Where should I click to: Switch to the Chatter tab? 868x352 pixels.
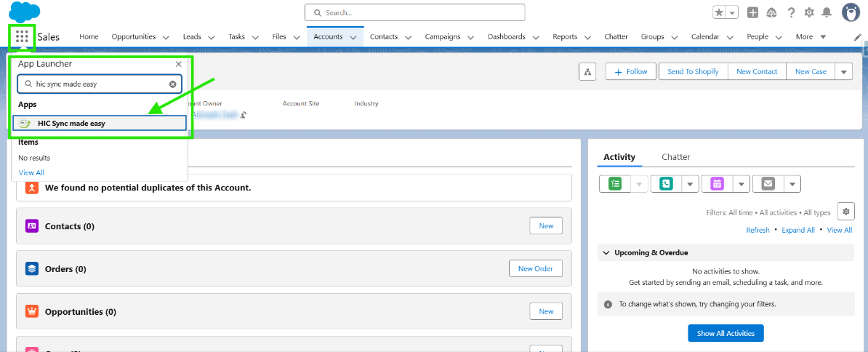(x=676, y=157)
